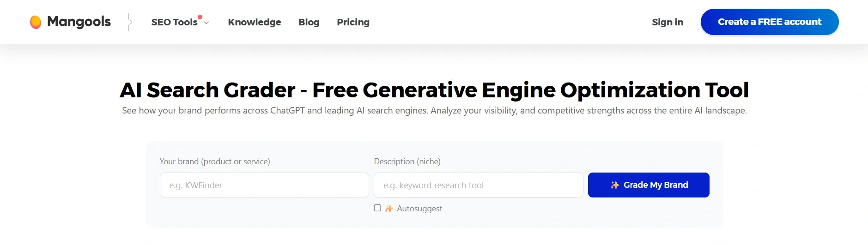Click the red notification dot on SEO Tools
The height and width of the screenshot is (245, 868).
click(200, 17)
